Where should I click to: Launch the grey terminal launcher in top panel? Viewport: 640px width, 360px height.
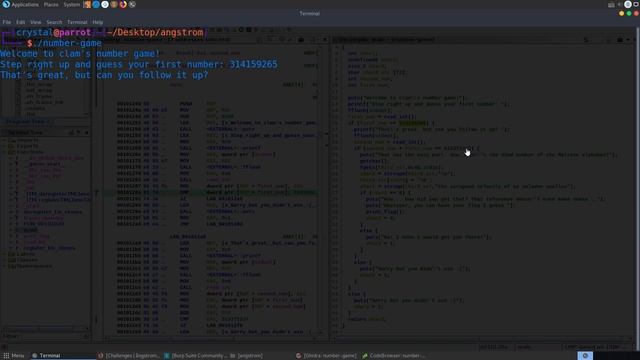tap(132, 4)
